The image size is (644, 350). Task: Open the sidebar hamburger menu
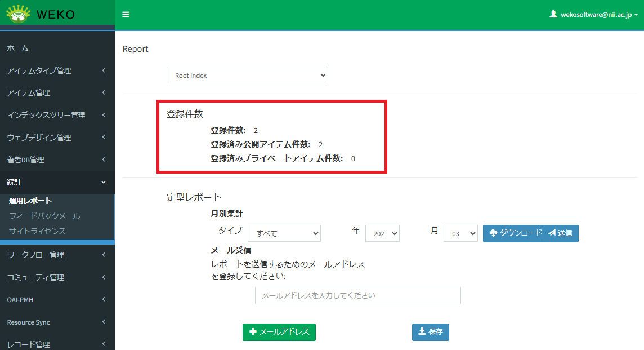(125, 15)
